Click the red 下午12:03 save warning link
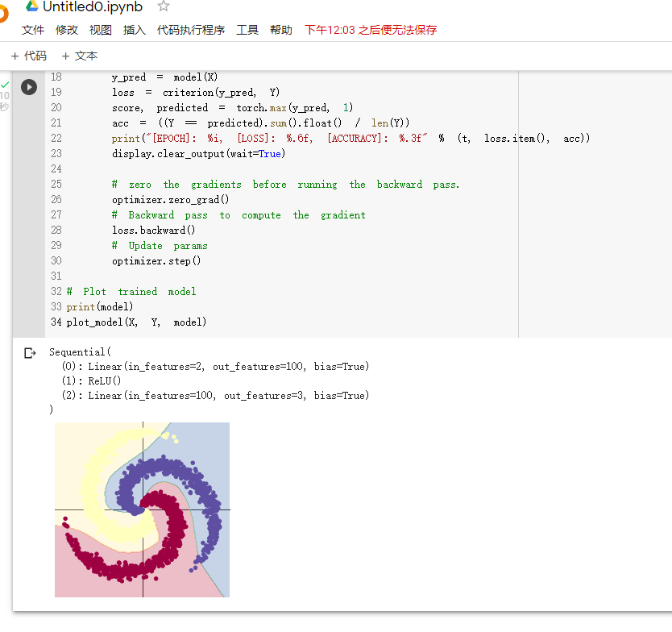Viewport: 672px width, 632px height. pos(371,30)
